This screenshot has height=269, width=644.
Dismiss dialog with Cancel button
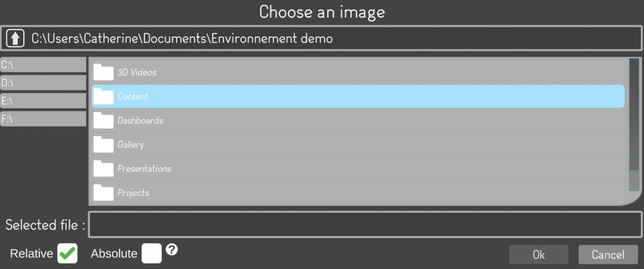[x=608, y=255]
